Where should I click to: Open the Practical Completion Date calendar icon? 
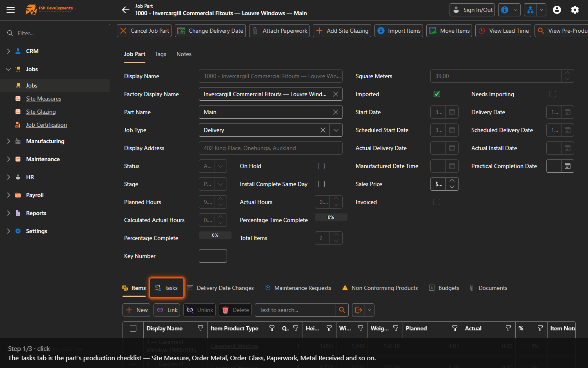coord(568,166)
